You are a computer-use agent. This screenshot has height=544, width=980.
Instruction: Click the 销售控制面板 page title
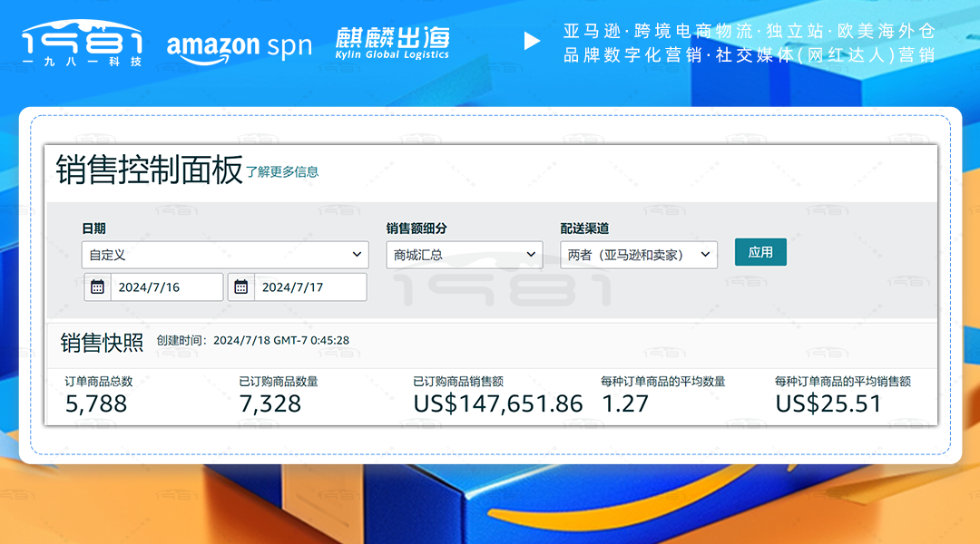click(x=150, y=170)
